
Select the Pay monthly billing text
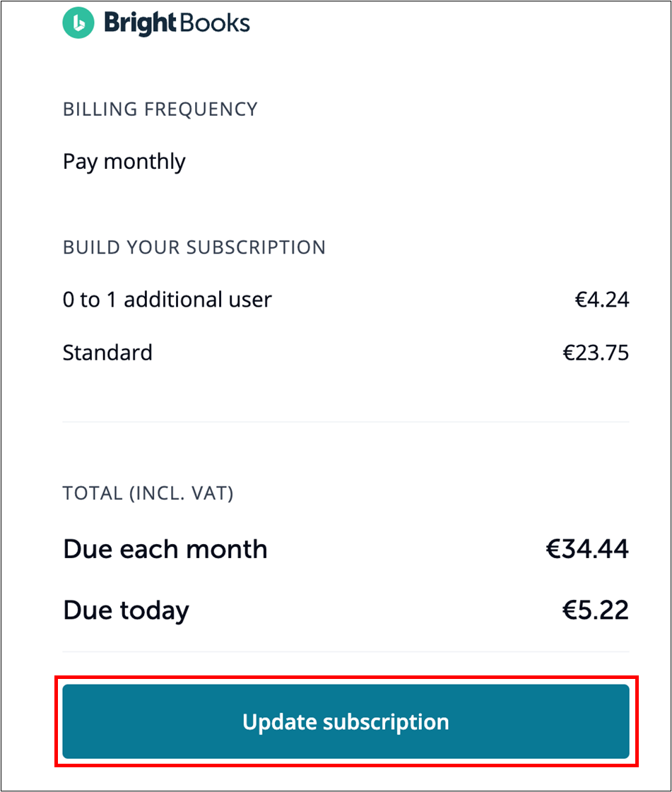click(124, 162)
